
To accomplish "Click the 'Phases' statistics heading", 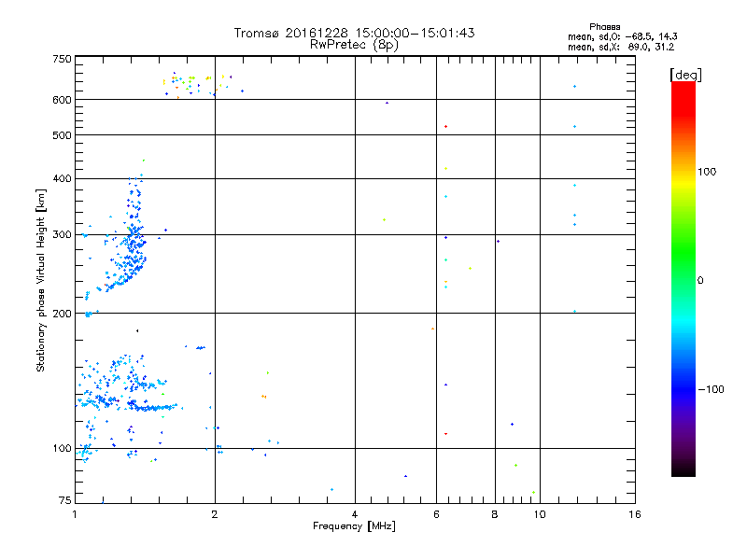I will (604, 27).
